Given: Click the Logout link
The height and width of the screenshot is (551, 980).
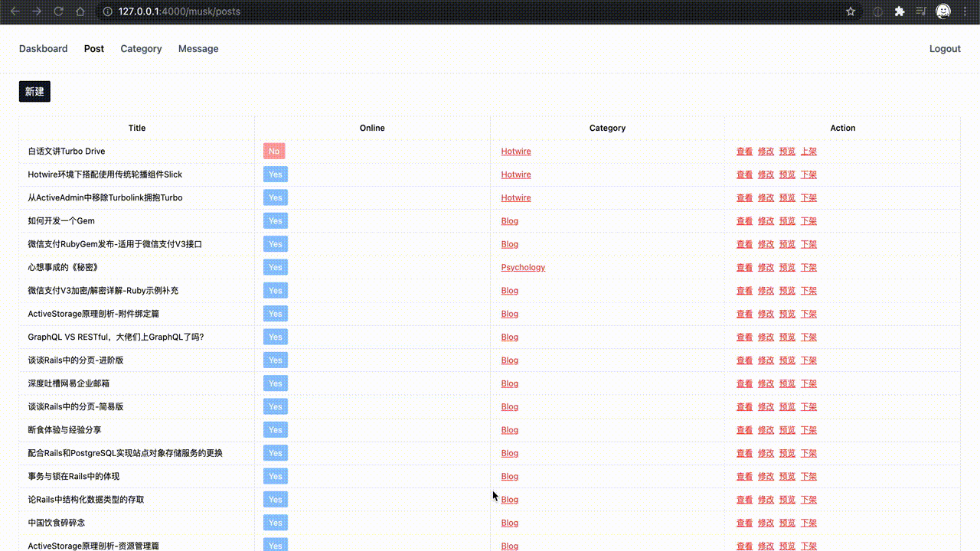Looking at the screenshot, I should pyautogui.click(x=945, y=49).
